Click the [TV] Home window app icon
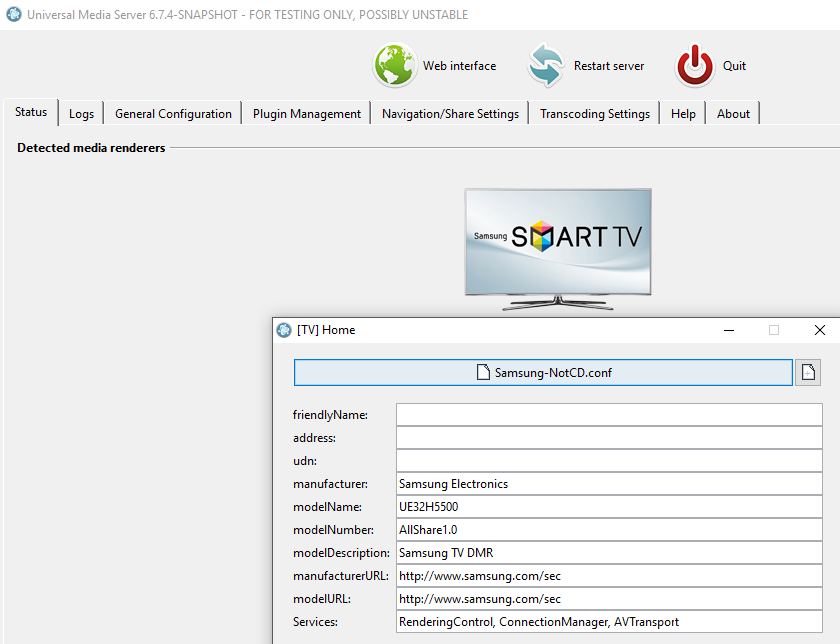Image resolution: width=840 pixels, height=644 pixels. (284, 330)
